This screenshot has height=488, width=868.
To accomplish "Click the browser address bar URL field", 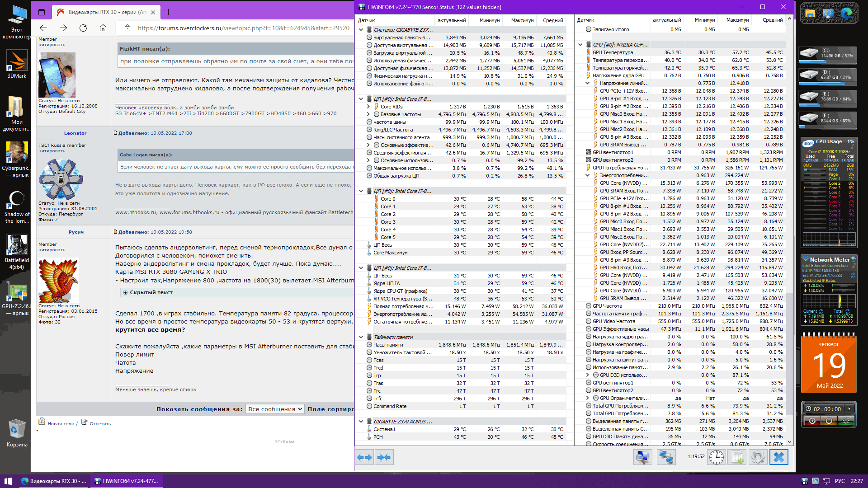I will [243, 28].
